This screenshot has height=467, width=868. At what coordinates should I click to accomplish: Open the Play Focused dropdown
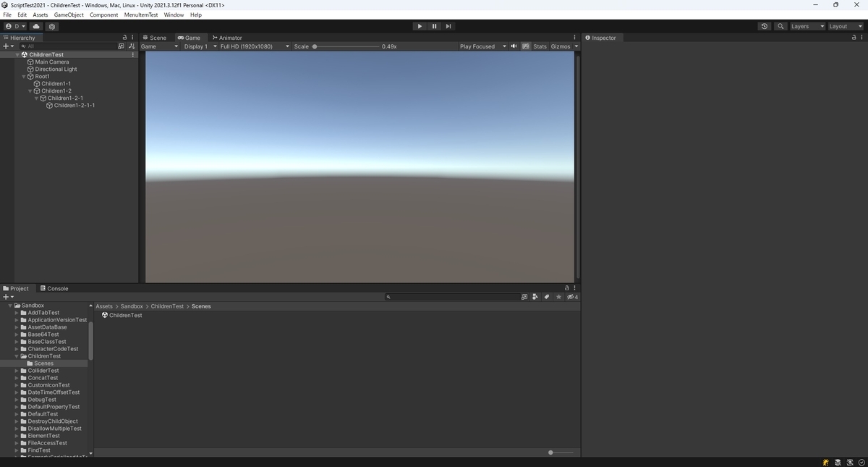(x=482, y=46)
